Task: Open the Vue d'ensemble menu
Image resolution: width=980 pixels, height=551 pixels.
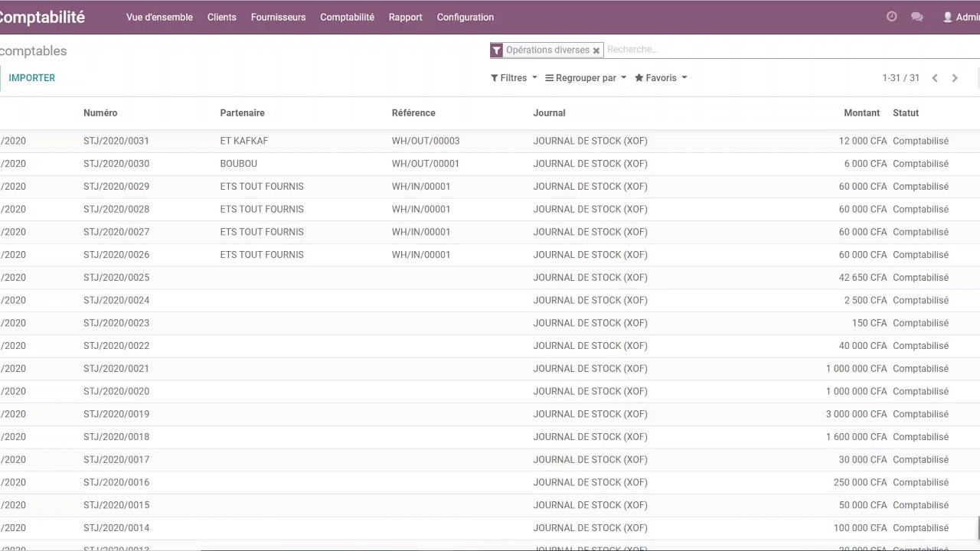Action: [159, 17]
